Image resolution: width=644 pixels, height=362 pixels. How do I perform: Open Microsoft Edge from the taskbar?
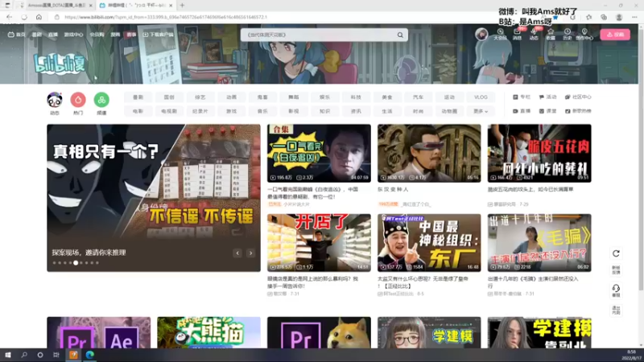89,355
